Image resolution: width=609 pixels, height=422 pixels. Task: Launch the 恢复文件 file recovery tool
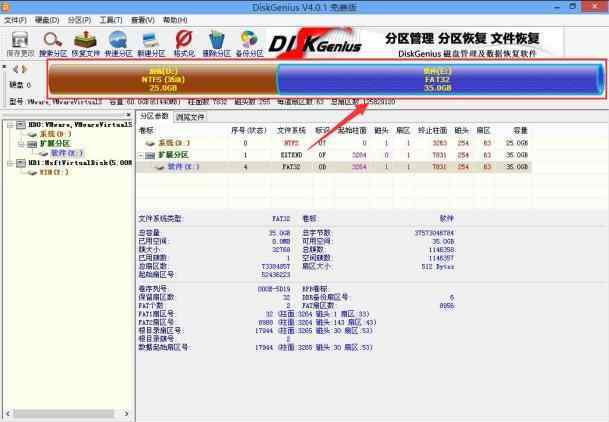click(x=85, y=44)
